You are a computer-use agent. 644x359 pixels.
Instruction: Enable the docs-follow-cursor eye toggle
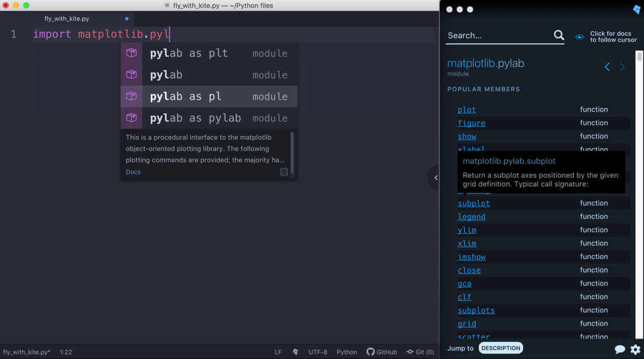tap(579, 36)
